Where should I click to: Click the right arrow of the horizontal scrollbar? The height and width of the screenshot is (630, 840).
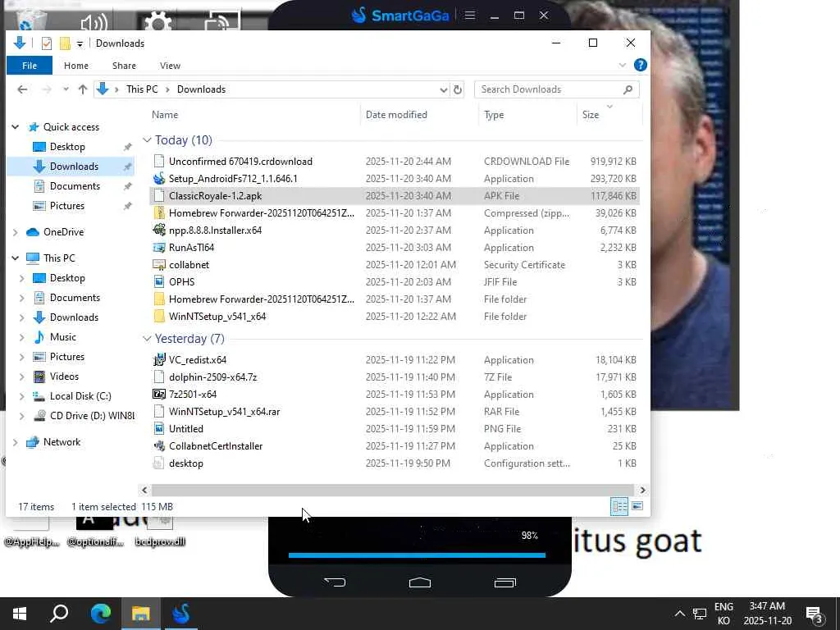[642, 490]
